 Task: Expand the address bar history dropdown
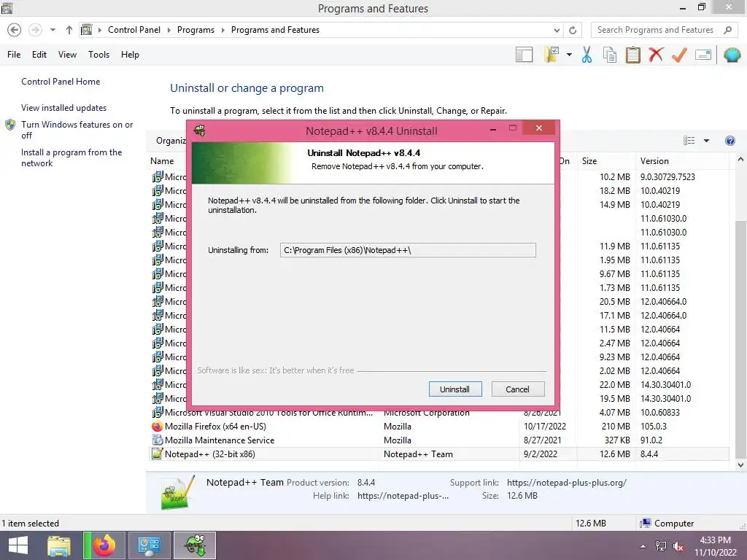tap(557, 30)
